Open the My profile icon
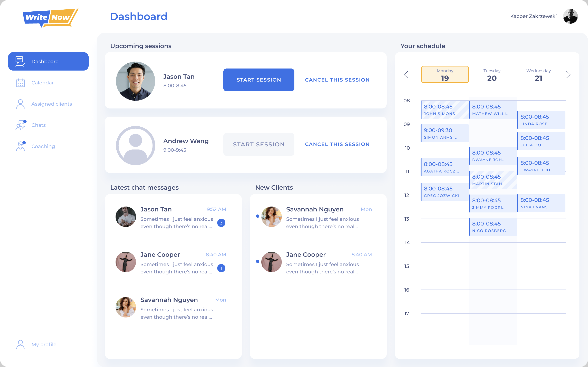Image resolution: width=588 pixels, height=367 pixels. (20, 344)
